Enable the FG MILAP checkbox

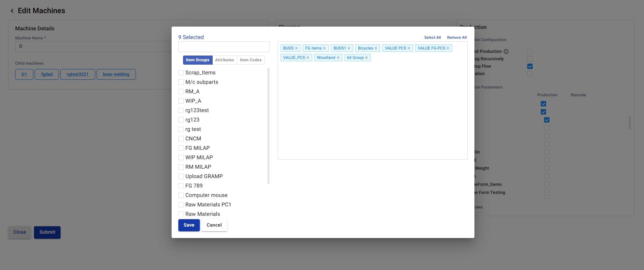(x=181, y=148)
